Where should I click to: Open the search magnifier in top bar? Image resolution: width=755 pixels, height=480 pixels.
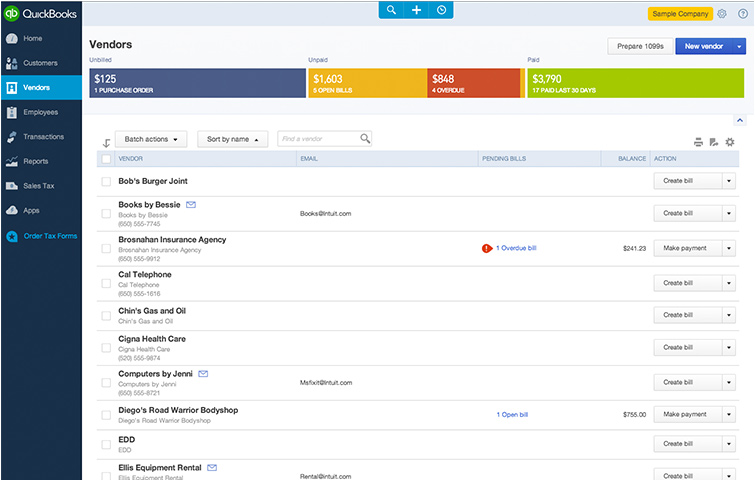click(391, 10)
